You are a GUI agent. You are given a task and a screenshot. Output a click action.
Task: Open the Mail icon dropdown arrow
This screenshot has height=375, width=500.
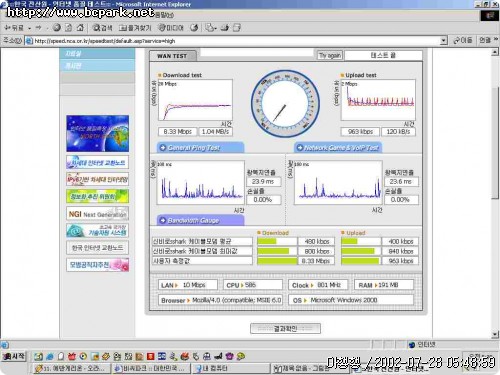click(216, 28)
